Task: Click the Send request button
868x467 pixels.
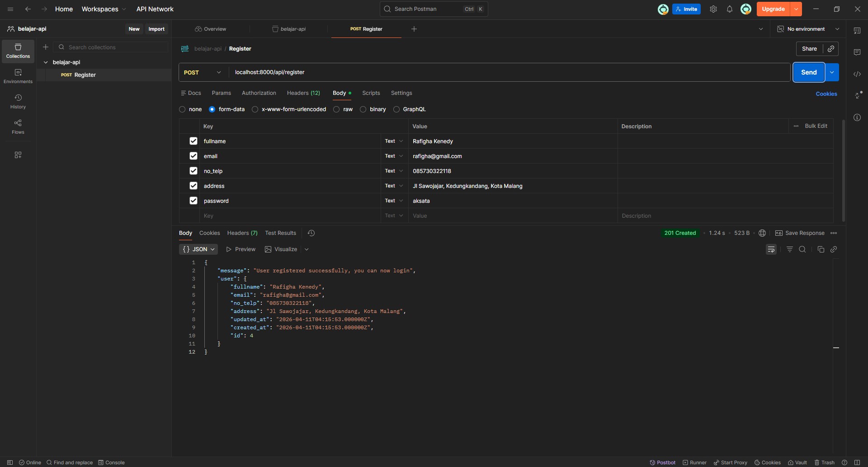Action: point(808,72)
